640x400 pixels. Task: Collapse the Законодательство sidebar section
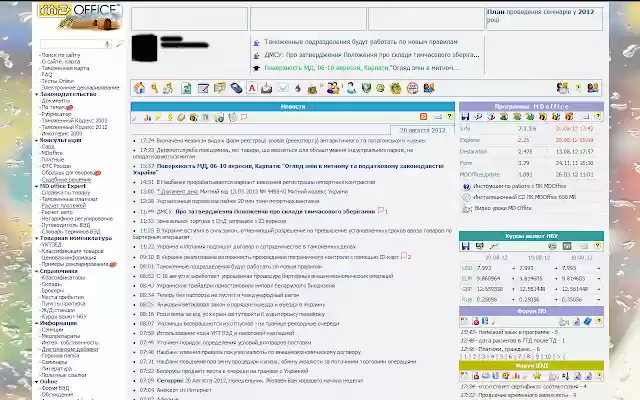(37, 94)
